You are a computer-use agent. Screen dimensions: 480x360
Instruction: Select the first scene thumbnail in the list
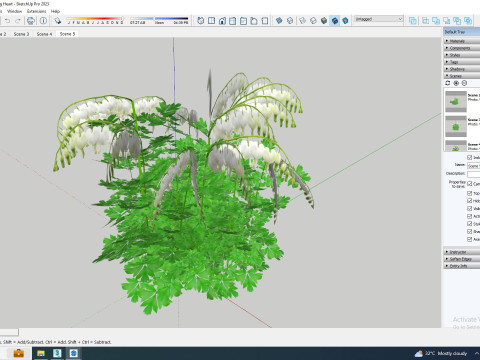(456, 102)
